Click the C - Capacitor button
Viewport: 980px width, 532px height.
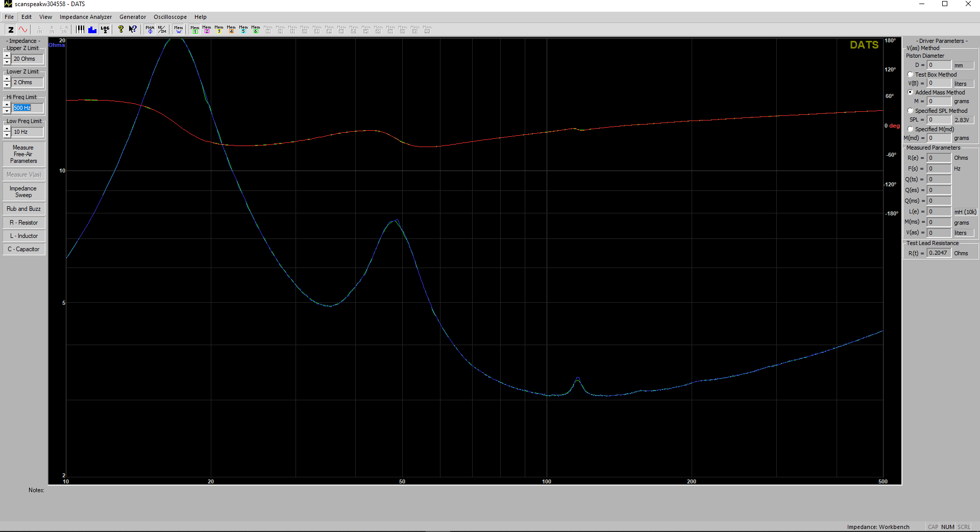23,249
